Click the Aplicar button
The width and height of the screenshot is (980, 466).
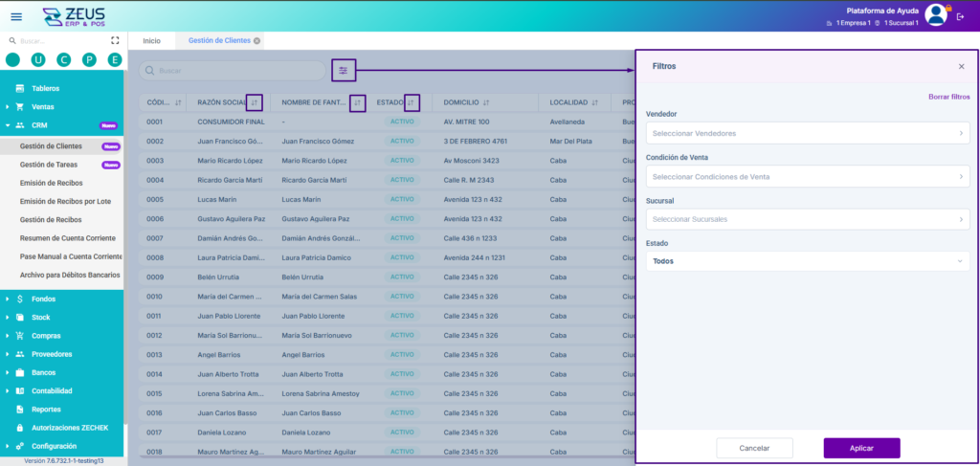tap(861, 448)
